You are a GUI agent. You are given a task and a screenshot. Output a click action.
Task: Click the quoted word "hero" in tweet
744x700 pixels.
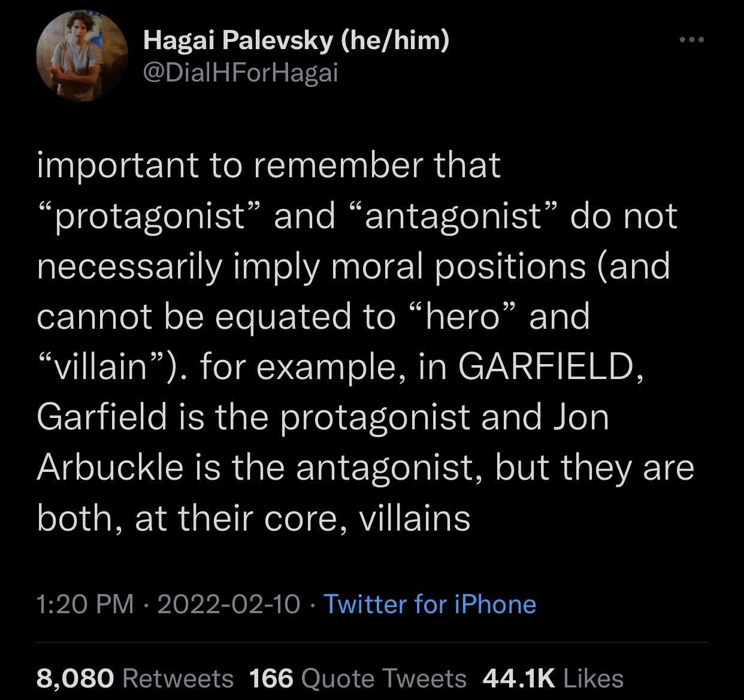(461, 316)
